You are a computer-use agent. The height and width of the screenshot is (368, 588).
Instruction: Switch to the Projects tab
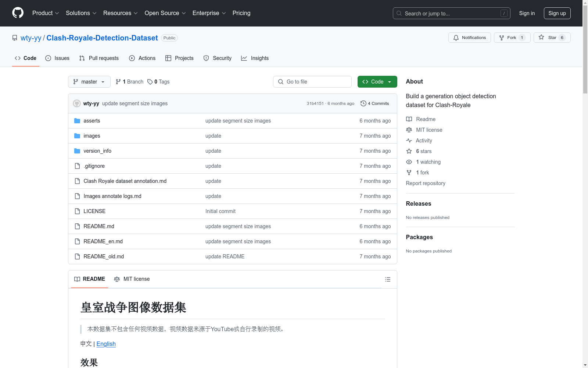[x=179, y=58]
